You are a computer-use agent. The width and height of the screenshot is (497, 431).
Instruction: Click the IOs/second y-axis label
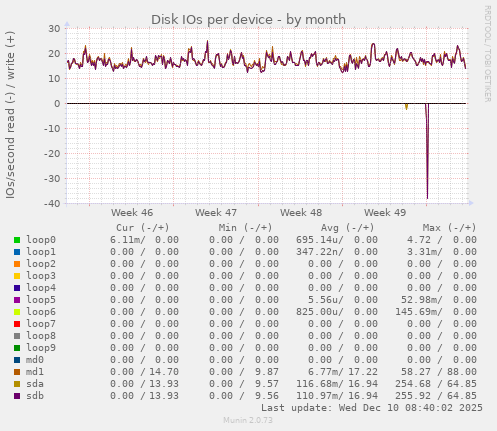pyautogui.click(x=10, y=115)
